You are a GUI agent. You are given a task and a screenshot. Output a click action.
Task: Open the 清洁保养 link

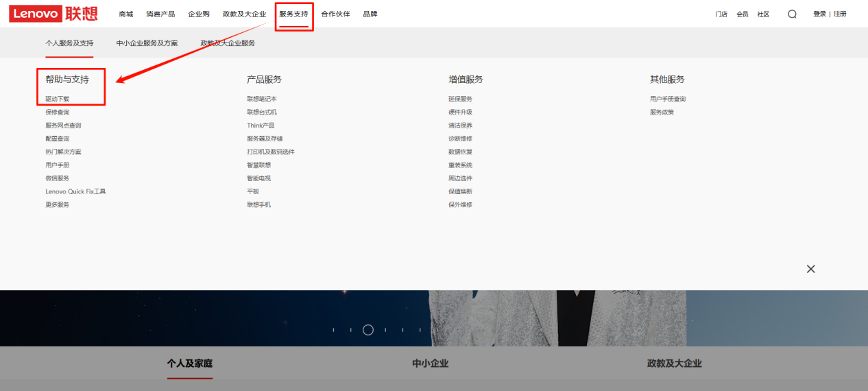(461, 126)
